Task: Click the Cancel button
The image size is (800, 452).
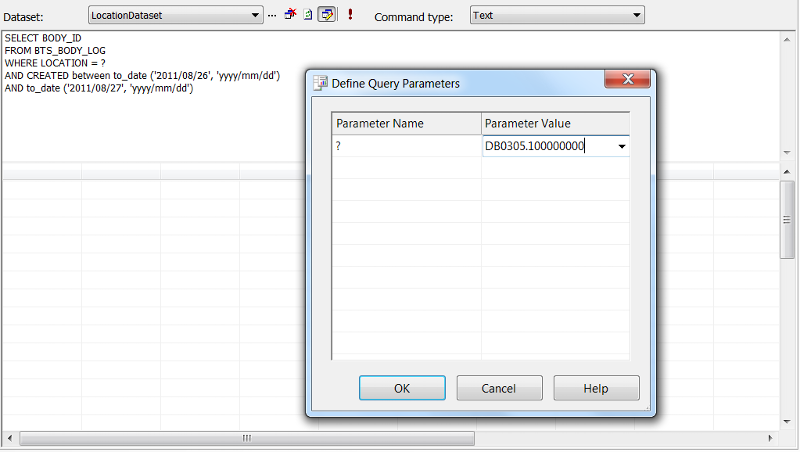Action: tap(499, 388)
